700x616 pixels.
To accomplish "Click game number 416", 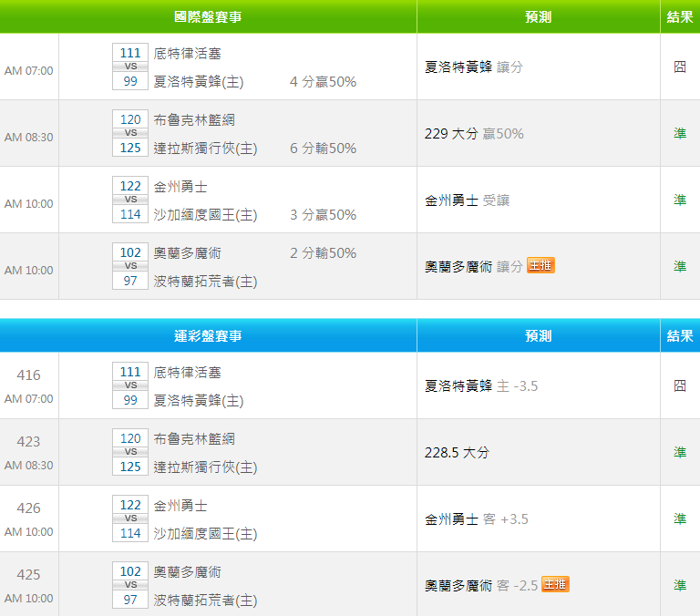I will 28,375.
